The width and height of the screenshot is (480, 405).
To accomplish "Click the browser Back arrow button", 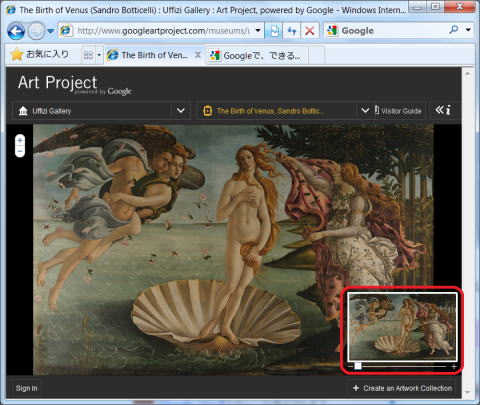I will [x=16, y=31].
